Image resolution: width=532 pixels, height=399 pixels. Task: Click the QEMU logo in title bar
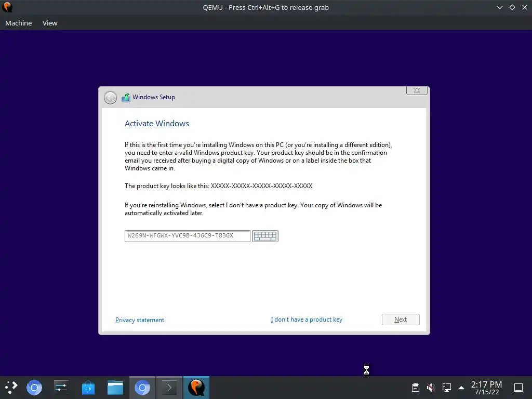click(x=7, y=7)
